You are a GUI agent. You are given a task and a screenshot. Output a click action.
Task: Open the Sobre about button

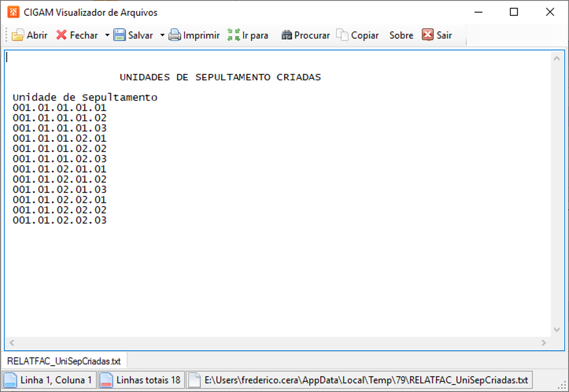pos(401,35)
